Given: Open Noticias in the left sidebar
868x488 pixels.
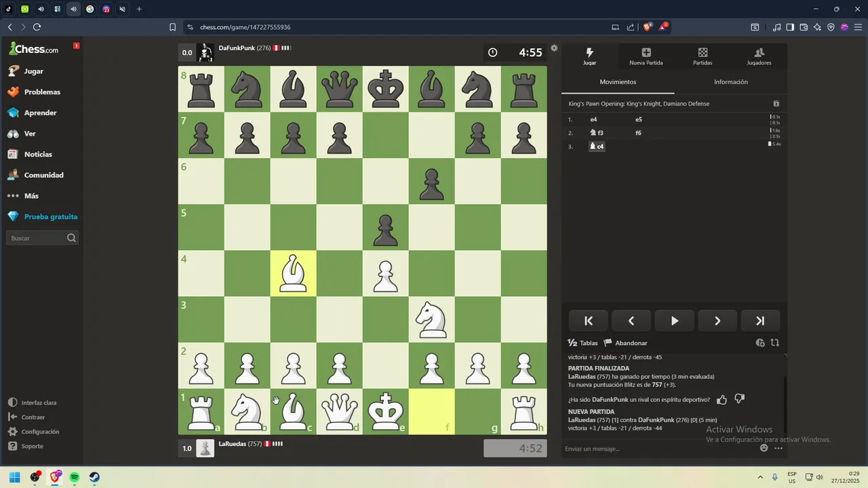Looking at the screenshot, I should [x=30, y=154].
